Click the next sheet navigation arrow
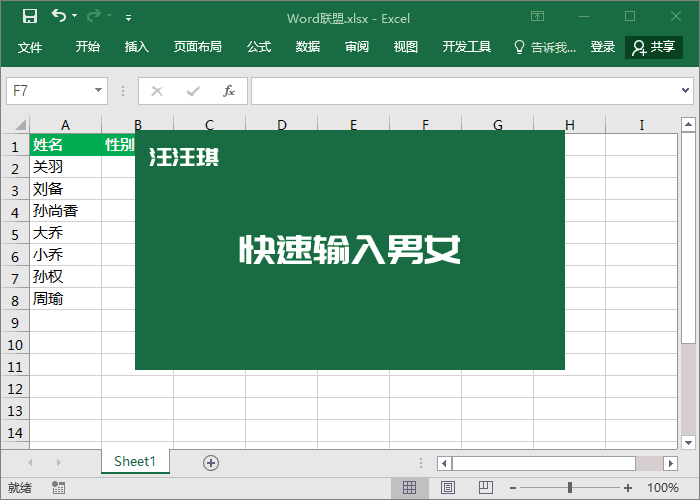700x500 pixels. point(58,462)
